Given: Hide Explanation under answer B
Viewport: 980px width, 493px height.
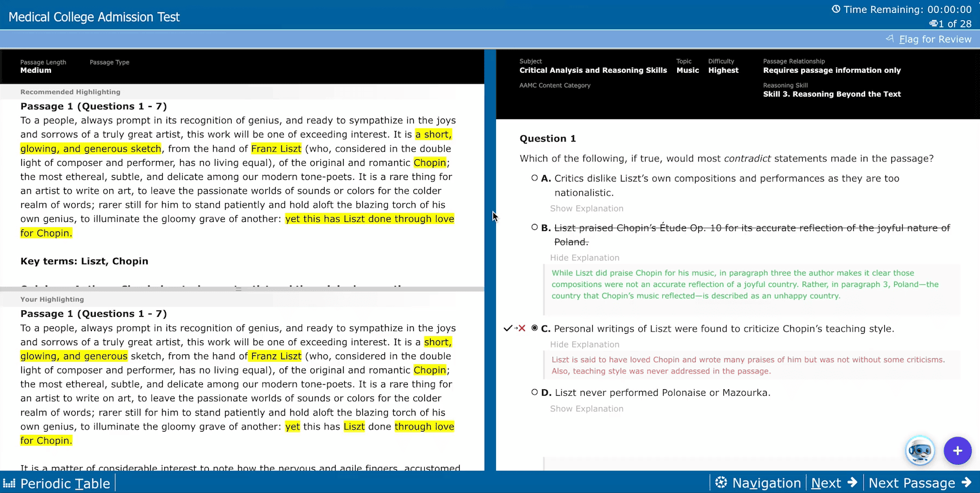Looking at the screenshot, I should pos(585,257).
